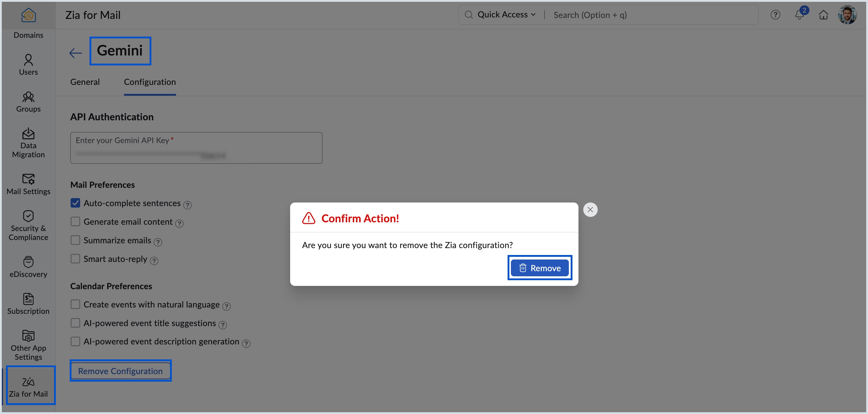
Task: Select the eDiscovery sidebar icon
Action: (28, 266)
